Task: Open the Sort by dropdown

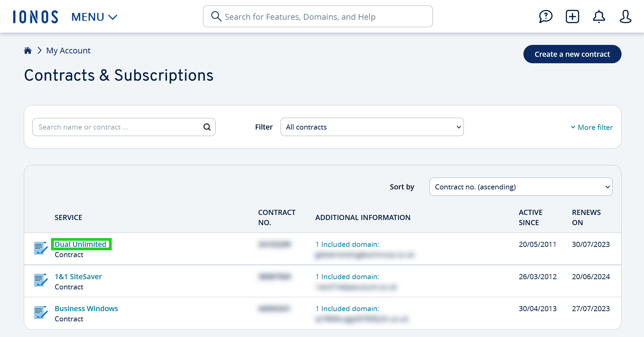Action: [x=520, y=187]
